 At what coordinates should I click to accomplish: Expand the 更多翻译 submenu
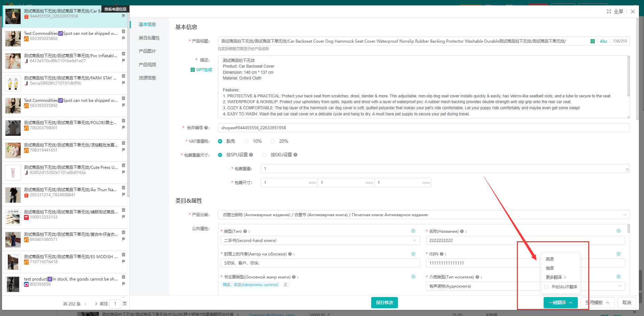click(x=555, y=277)
